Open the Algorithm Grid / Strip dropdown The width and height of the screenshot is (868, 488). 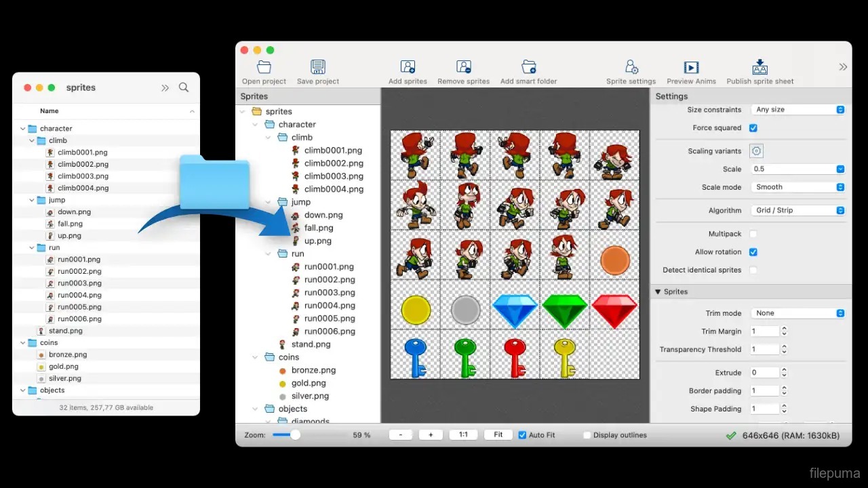click(x=798, y=211)
